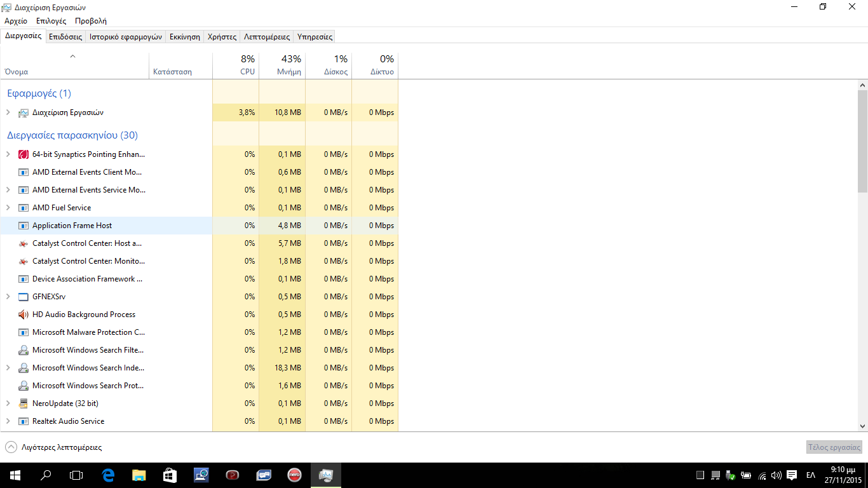Open File Explorer from the taskbar
This screenshot has width=868, height=488.
(139, 475)
